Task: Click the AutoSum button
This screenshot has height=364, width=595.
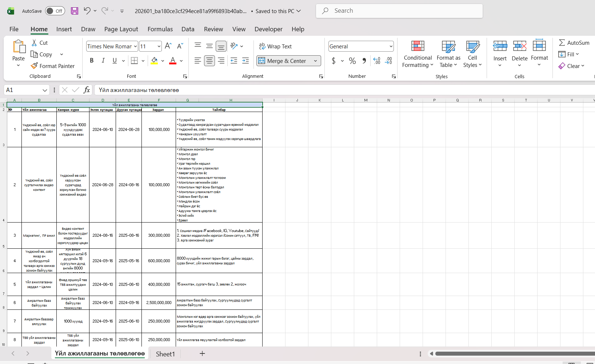Action: [x=574, y=43]
